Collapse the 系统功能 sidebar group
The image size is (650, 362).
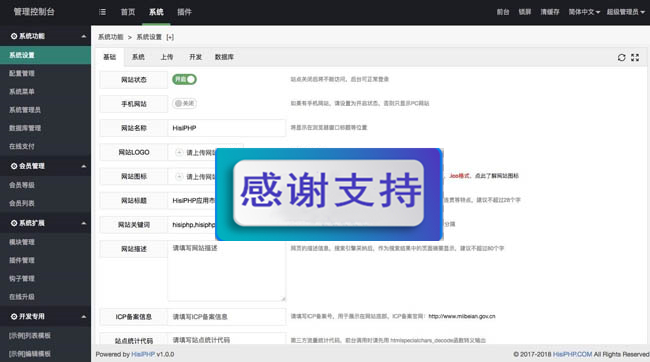84,36
